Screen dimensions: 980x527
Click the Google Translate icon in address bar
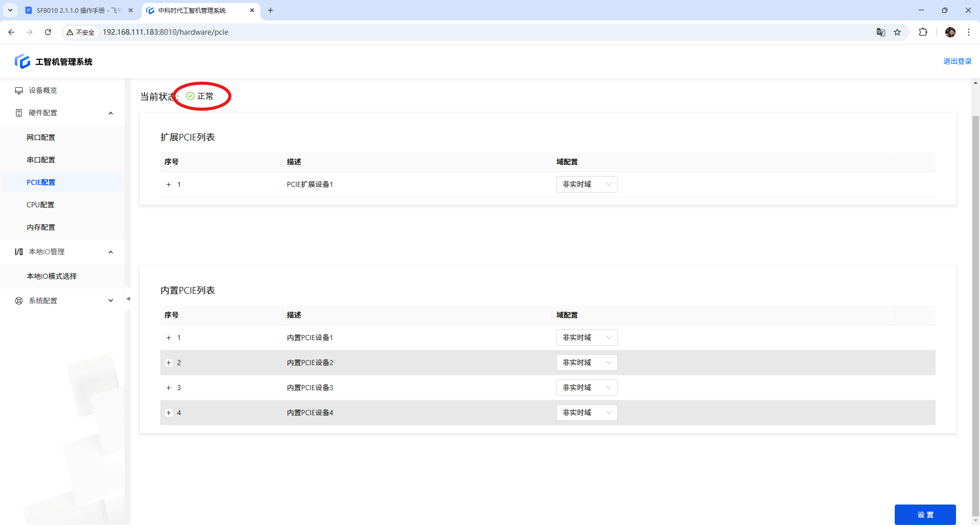[880, 32]
